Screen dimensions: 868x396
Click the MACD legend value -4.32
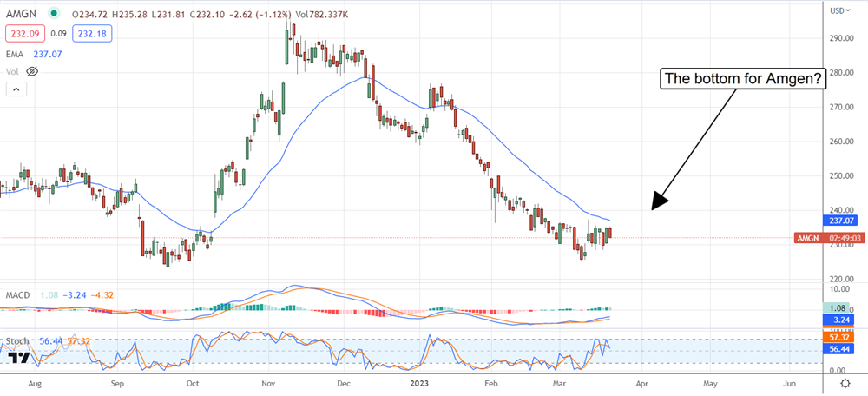point(102,295)
